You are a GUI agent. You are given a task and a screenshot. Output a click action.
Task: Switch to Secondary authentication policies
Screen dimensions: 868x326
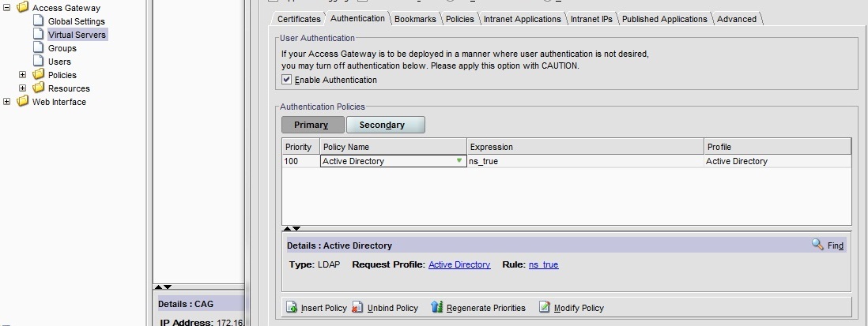385,125
